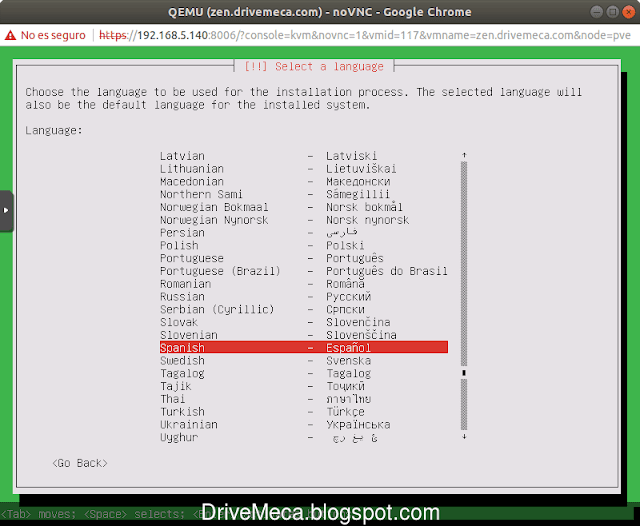This screenshot has width=640, height=526.
Task: Select Uyghur language row
Action: point(304,437)
